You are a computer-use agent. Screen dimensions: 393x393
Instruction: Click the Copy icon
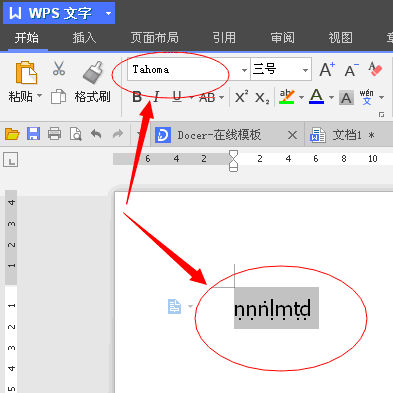tap(58, 97)
